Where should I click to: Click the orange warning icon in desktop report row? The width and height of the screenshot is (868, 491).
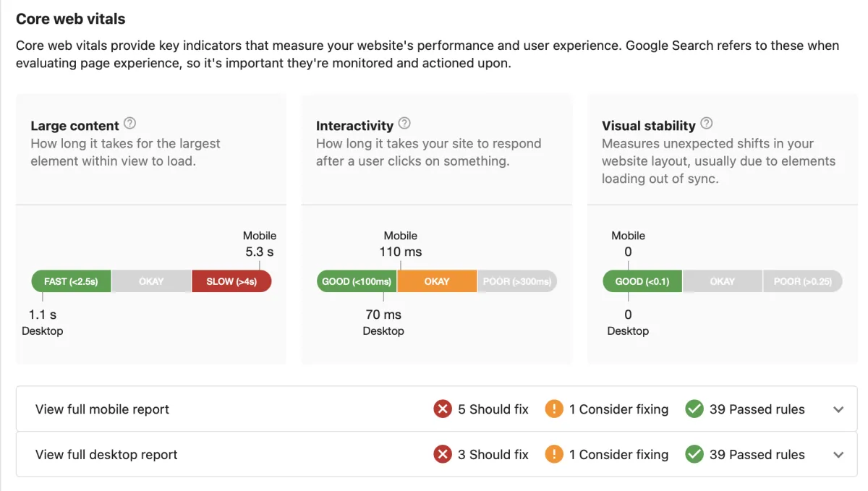[x=554, y=455]
